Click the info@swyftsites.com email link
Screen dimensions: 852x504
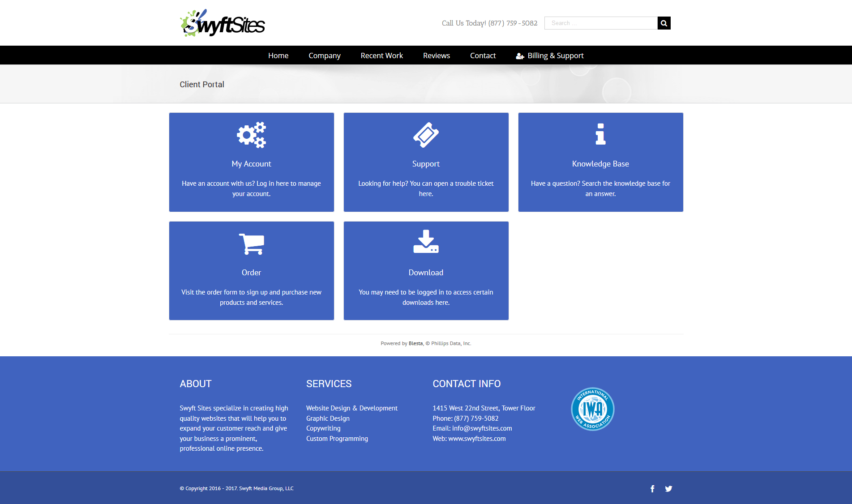coord(482,428)
